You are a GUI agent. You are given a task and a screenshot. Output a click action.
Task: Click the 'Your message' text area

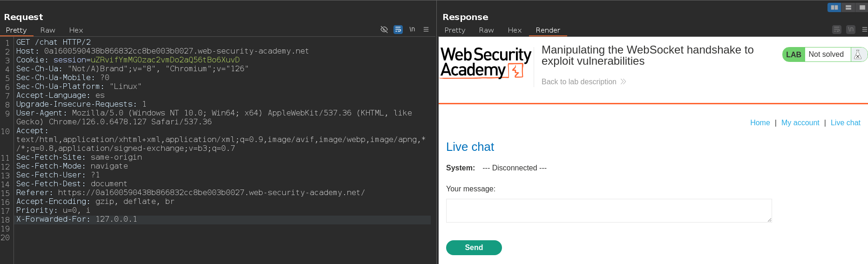pos(609,210)
